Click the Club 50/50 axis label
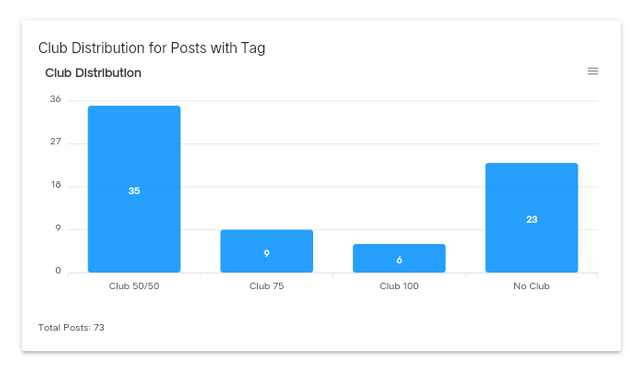This screenshot has height=368, width=640. [134, 286]
